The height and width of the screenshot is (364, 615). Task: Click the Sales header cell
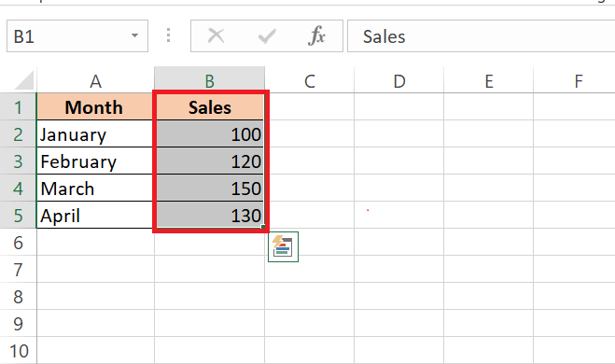click(x=209, y=107)
